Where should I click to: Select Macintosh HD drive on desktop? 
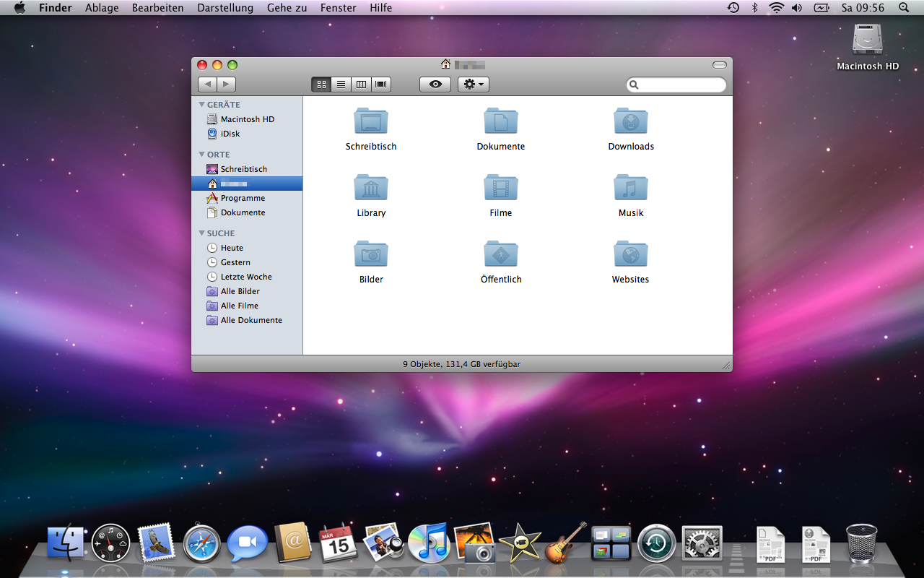(867, 40)
